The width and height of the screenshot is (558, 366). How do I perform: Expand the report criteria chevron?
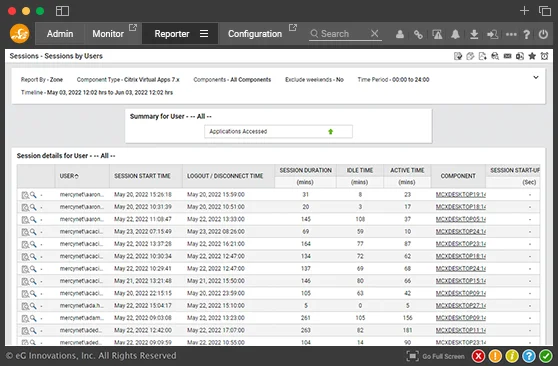[x=536, y=77]
